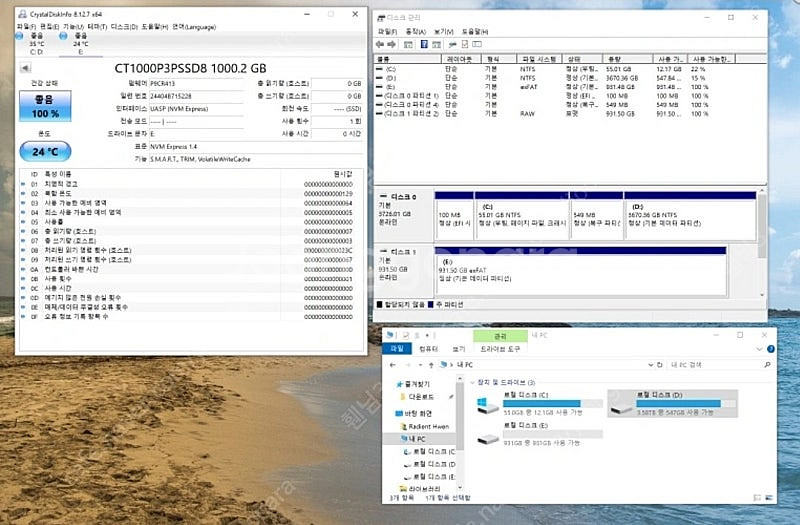
Task: Select SMART attribute row 0B 사용 횟수
Action: pyautogui.click(x=189, y=279)
